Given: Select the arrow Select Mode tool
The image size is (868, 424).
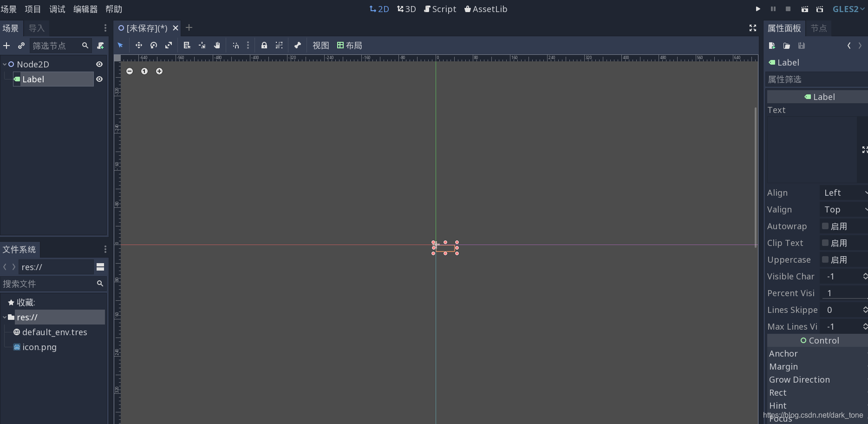Looking at the screenshot, I should tap(120, 45).
